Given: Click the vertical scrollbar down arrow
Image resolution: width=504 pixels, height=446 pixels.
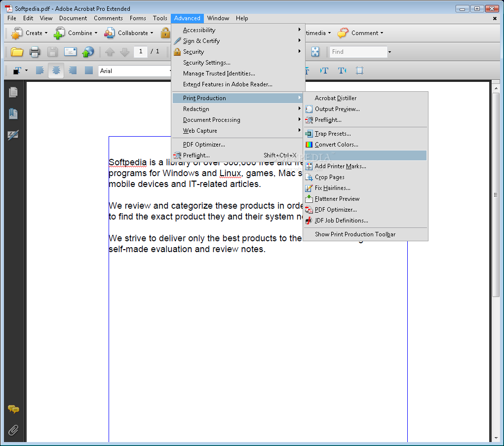Looking at the screenshot, I should point(496,438).
